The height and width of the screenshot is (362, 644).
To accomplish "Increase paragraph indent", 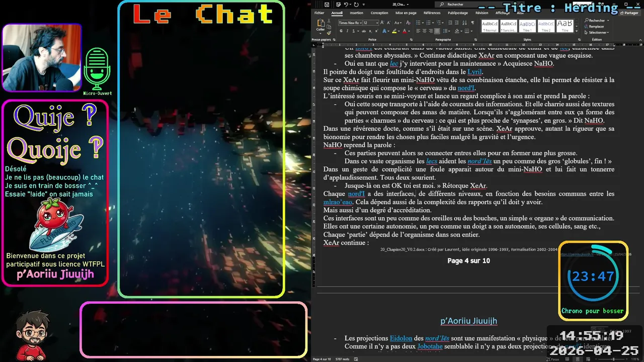I will (x=456, y=23).
